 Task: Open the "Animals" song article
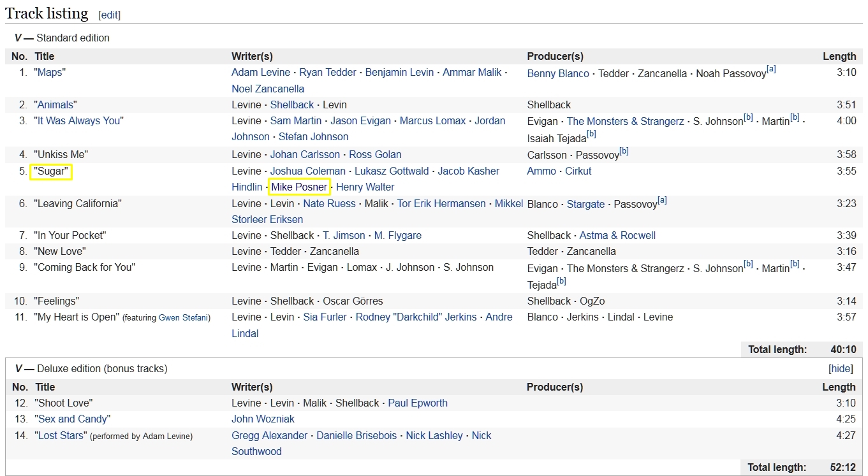click(57, 105)
